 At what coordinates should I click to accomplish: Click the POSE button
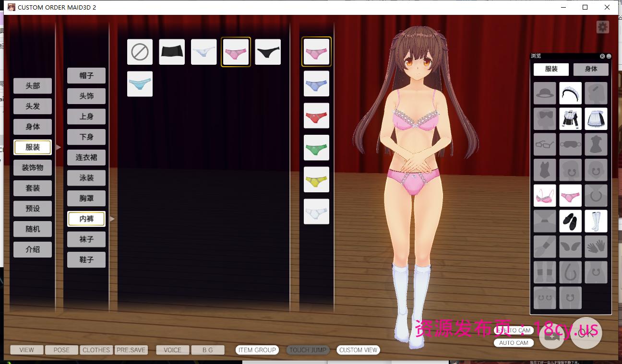point(61,350)
